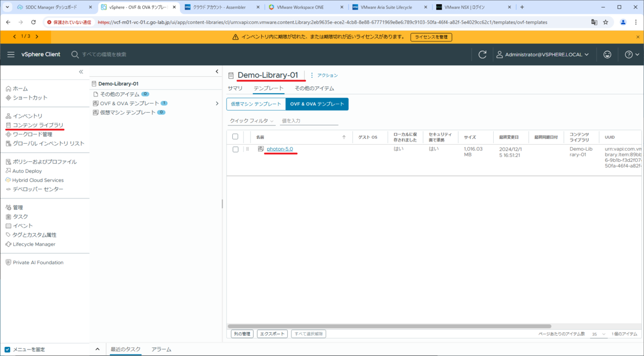The width and height of the screenshot is (644, 356).
Task: Open the vSphere Client hamburger menu
Action: [x=11, y=54]
